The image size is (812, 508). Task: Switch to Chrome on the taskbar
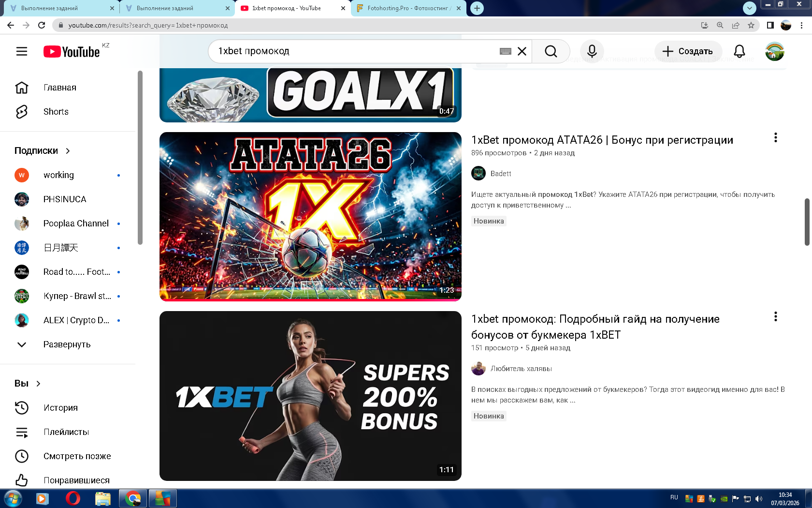[x=133, y=498]
